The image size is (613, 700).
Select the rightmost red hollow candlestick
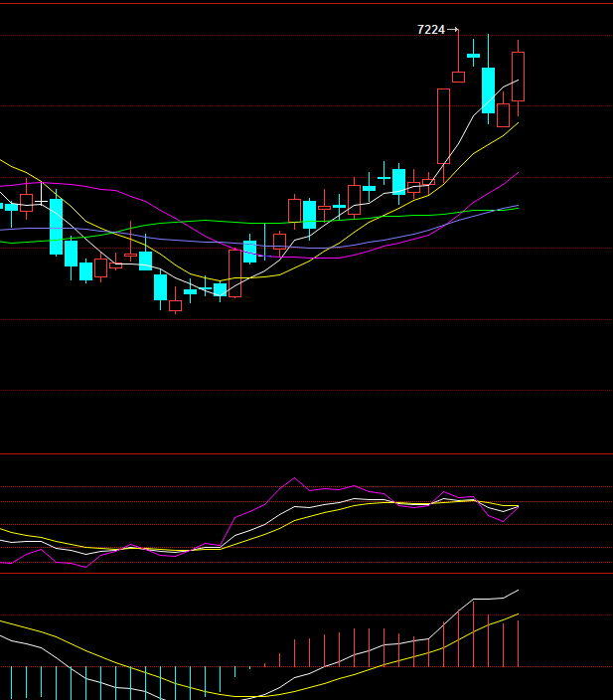518,77
